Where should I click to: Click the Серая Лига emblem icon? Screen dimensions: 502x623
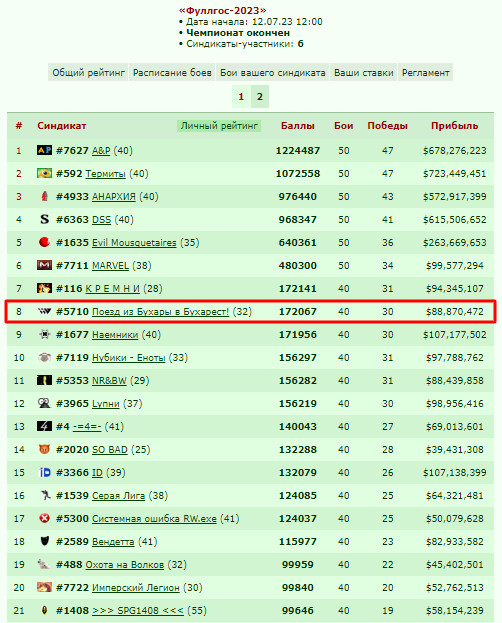tap(44, 495)
